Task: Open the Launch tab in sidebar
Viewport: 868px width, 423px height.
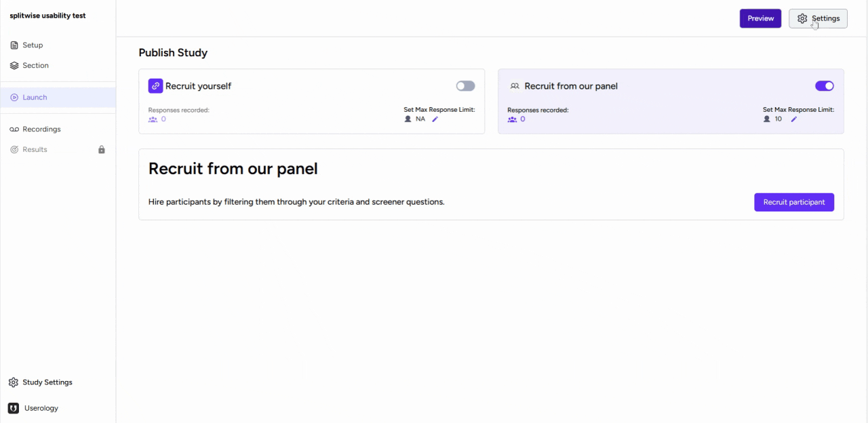Action: click(x=35, y=97)
